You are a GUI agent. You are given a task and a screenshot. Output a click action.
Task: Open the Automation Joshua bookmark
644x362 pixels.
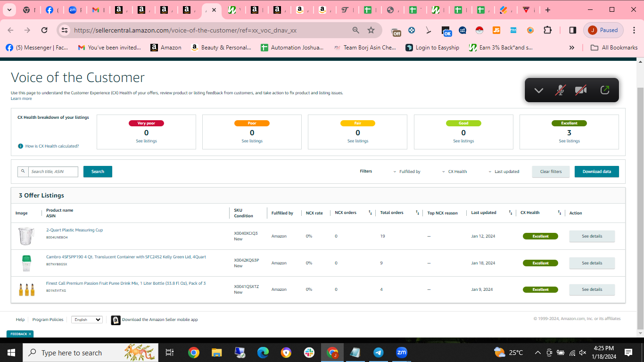pyautogui.click(x=292, y=48)
